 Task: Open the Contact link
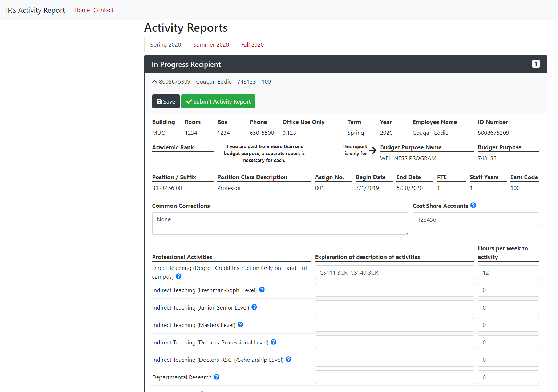point(103,10)
